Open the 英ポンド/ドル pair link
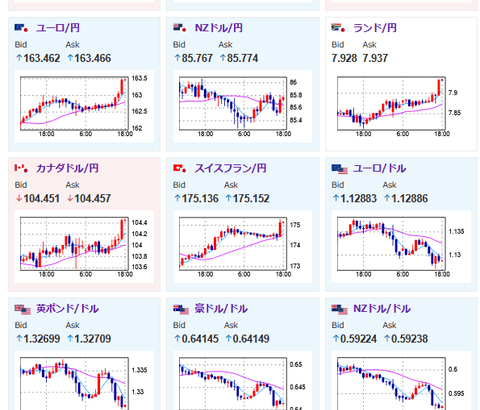 click(x=67, y=309)
